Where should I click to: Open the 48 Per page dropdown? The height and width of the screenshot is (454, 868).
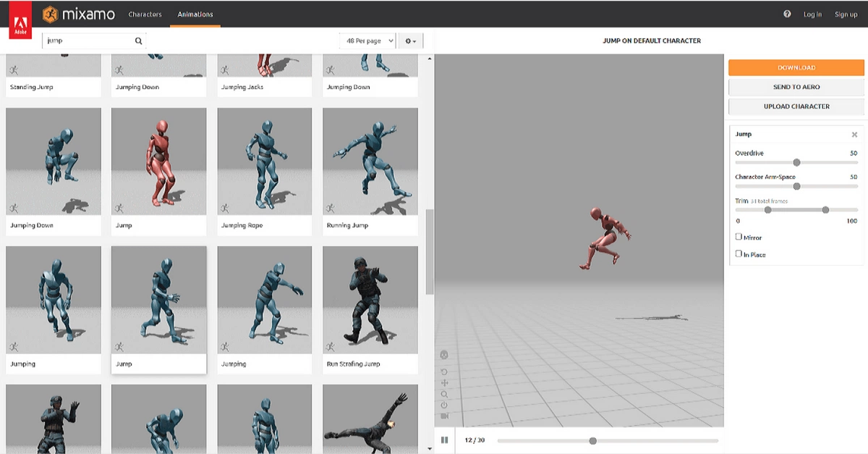368,41
